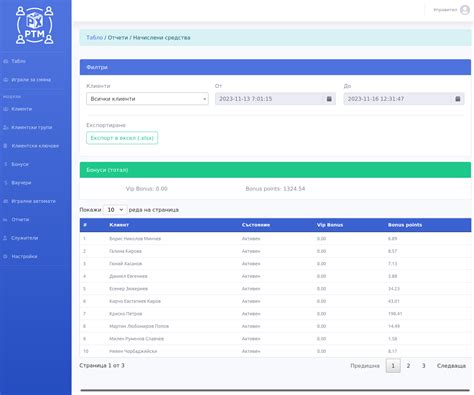
Task: Click the Предишна previous-page link
Action: pos(365,366)
